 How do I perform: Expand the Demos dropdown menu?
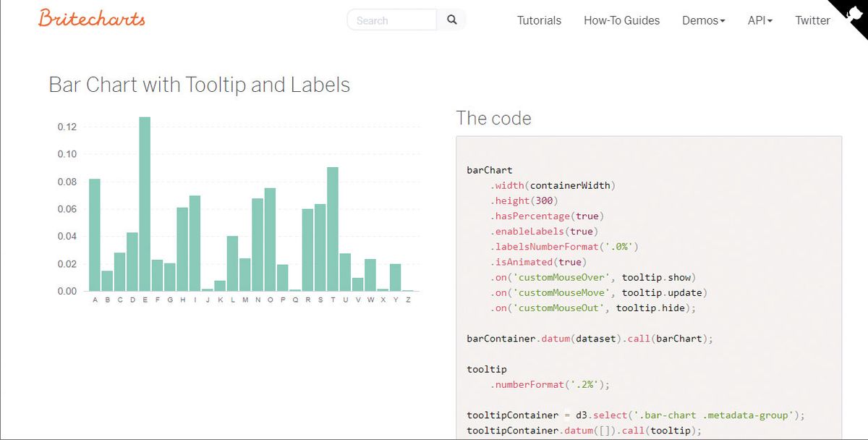click(x=703, y=20)
